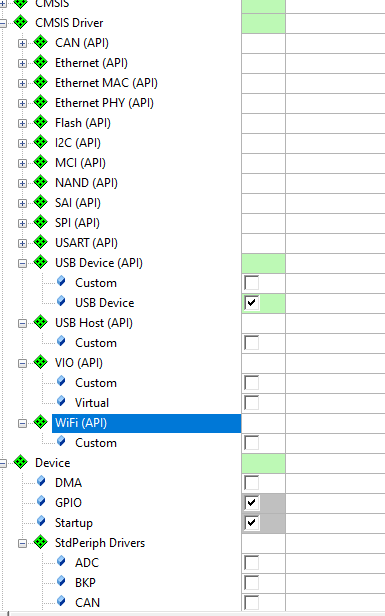Select the NAND (API) row label
Screen dimensions: 385x616
(86, 183)
